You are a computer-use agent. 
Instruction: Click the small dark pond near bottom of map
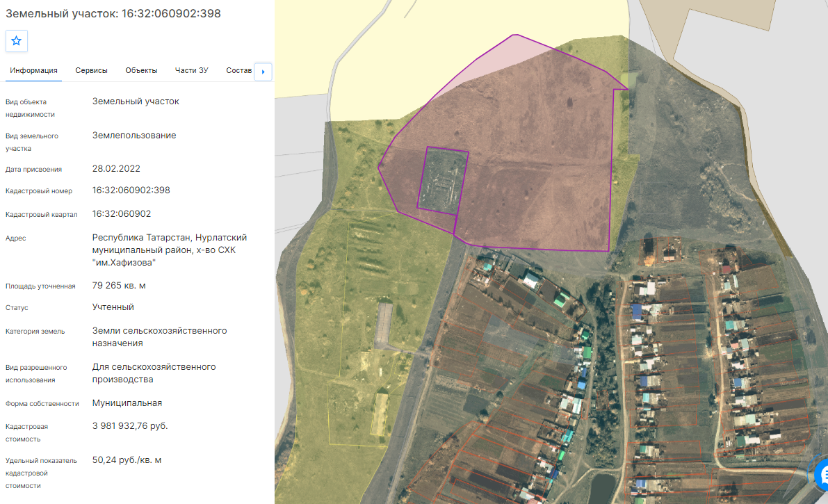[x=602, y=489]
